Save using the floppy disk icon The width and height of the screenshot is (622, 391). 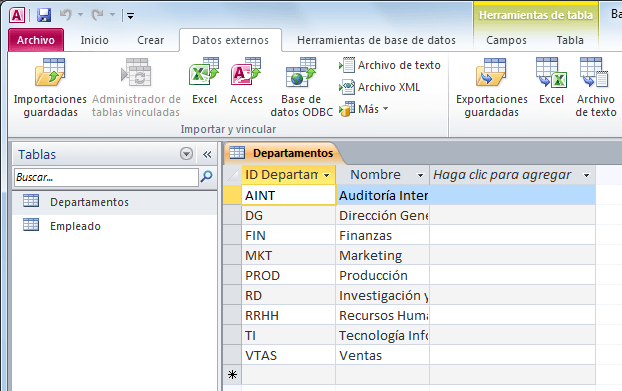44,15
